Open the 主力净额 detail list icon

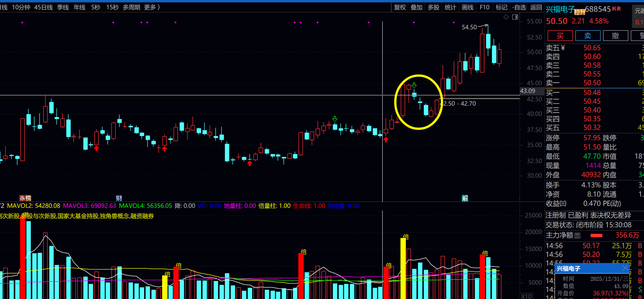click(577, 235)
